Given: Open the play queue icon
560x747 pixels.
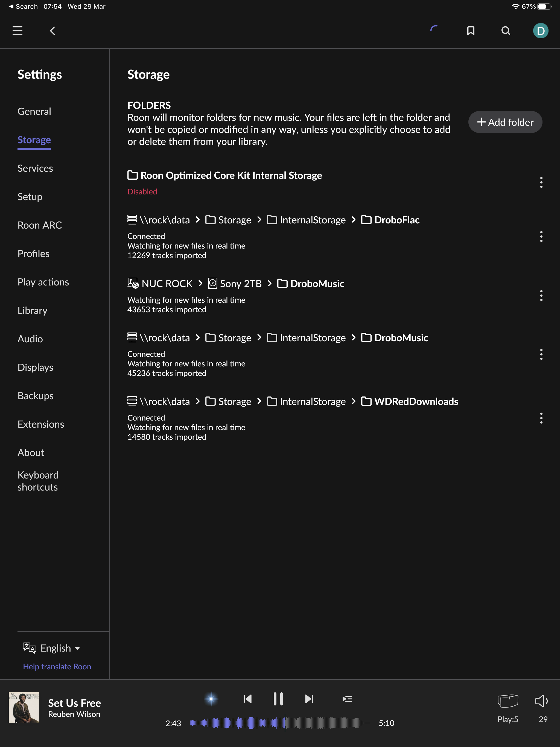Looking at the screenshot, I should click(347, 699).
